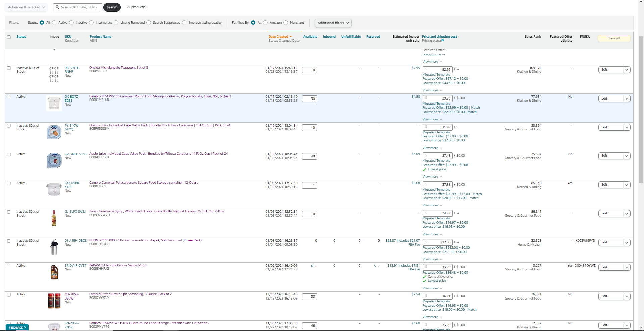Sort by Product Name column
The width and height of the screenshot is (644, 331).
(x=100, y=37)
